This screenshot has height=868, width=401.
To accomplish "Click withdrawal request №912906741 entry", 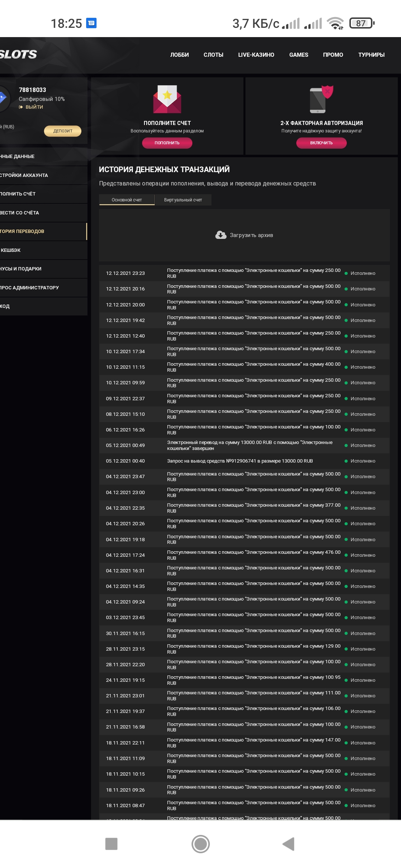I will click(244, 461).
